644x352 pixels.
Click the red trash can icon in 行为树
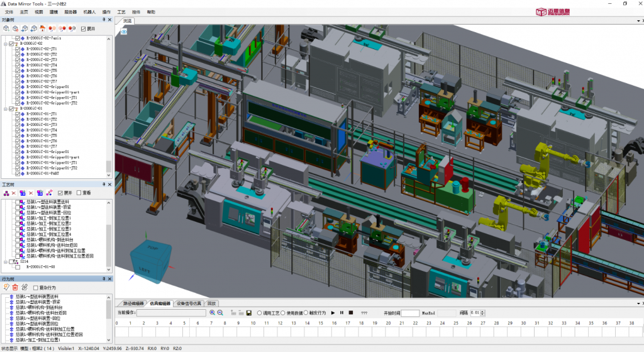pos(15,287)
